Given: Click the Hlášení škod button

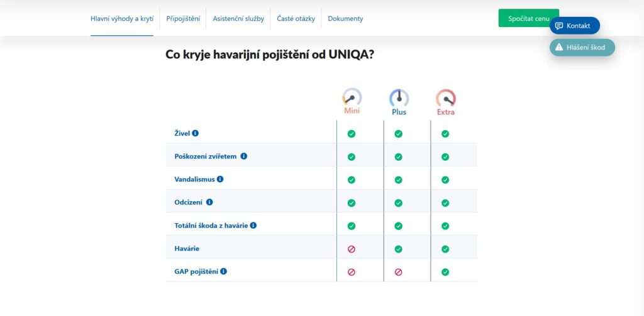Looking at the screenshot, I should 582,47.
